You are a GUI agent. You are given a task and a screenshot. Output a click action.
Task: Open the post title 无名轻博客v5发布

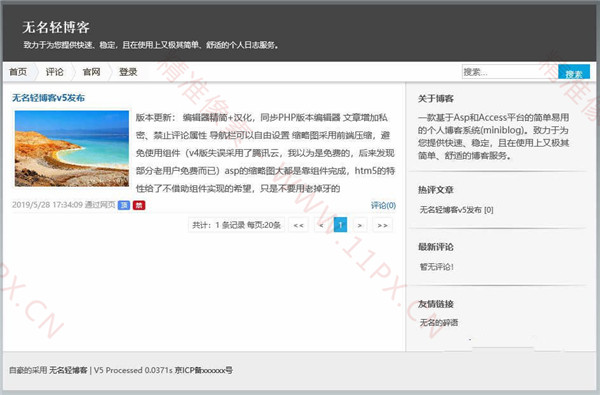(x=49, y=98)
